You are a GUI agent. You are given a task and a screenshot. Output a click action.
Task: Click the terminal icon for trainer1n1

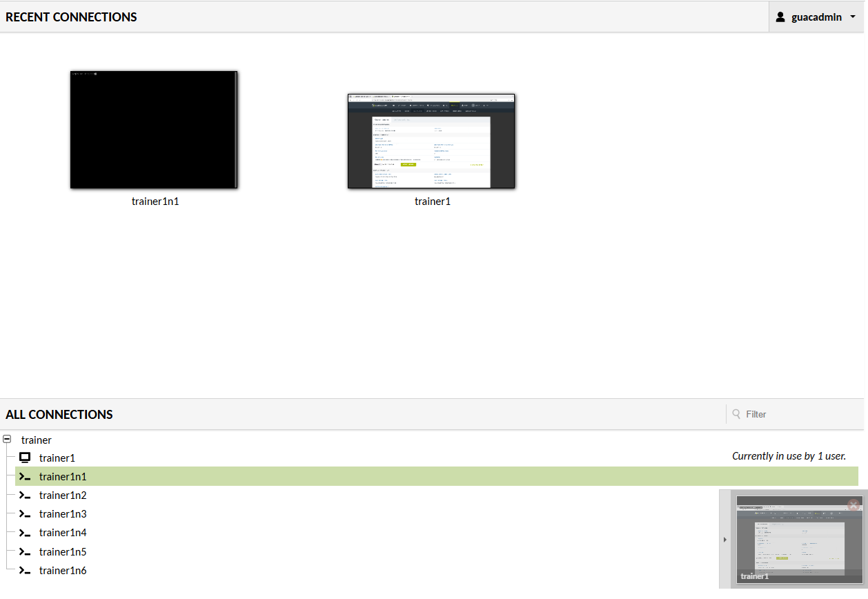pyautogui.click(x=25, y=476)
